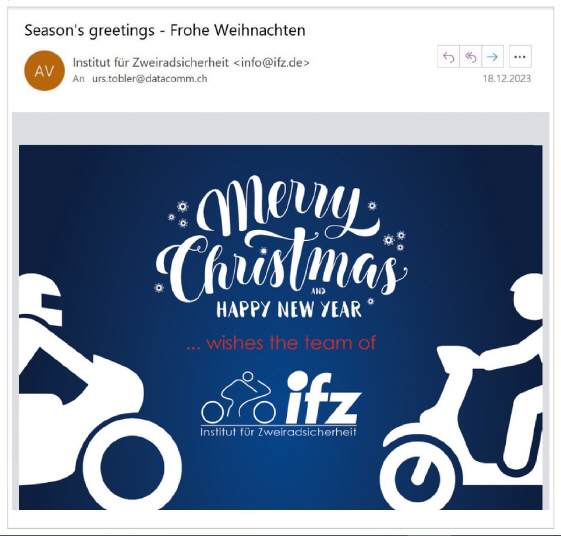This screenshot has height=536, width=561.
Task: Click the gray strip above the greeting card
Action: point(280,128)
